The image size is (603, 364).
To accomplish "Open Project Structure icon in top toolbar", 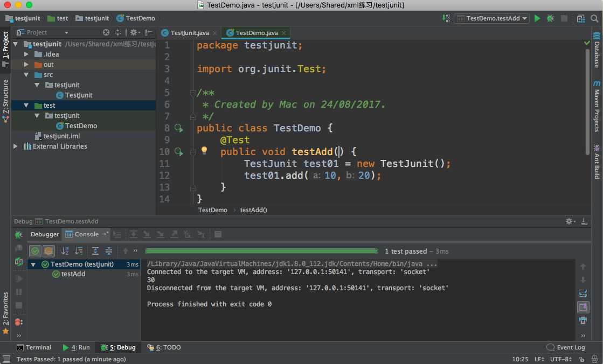I will (581, 18).
